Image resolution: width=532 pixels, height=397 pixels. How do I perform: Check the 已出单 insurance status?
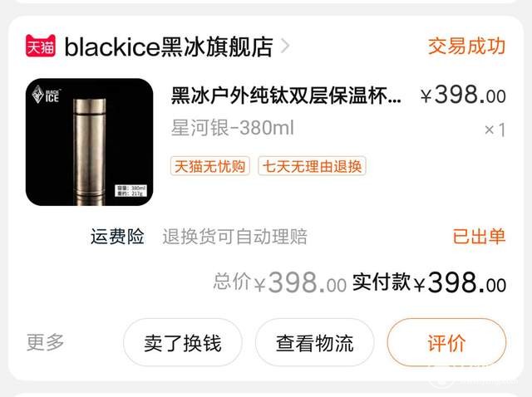point(479,237)
